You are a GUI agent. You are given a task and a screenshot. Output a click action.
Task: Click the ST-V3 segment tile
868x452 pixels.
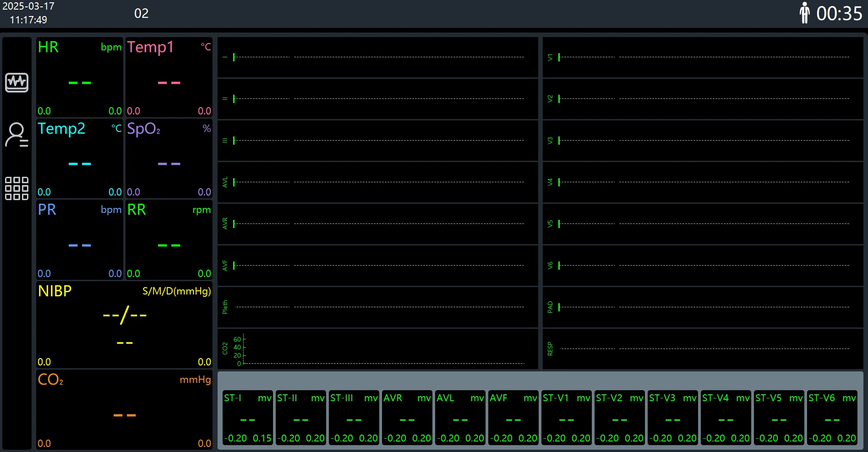pos(672,417)
